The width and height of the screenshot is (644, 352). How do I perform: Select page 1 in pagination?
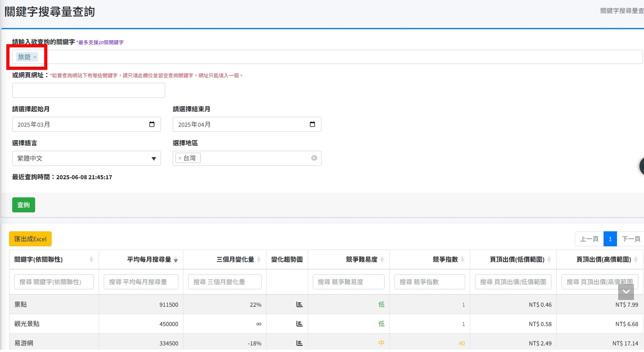tap(610, 239)
